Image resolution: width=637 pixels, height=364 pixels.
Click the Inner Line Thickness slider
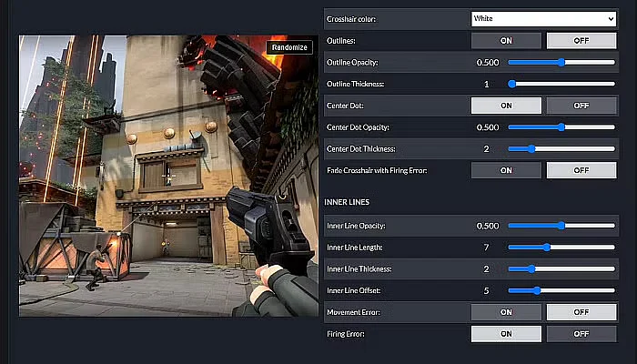(x=561, y=269)
